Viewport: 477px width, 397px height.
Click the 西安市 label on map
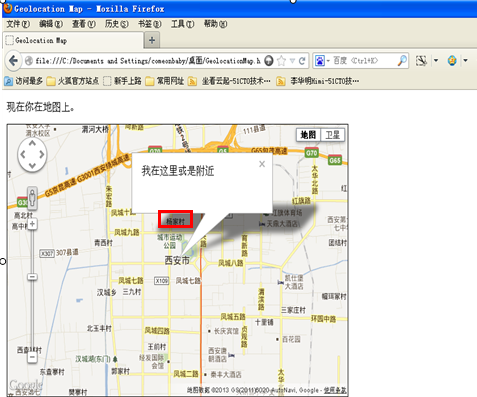point(177,261)
